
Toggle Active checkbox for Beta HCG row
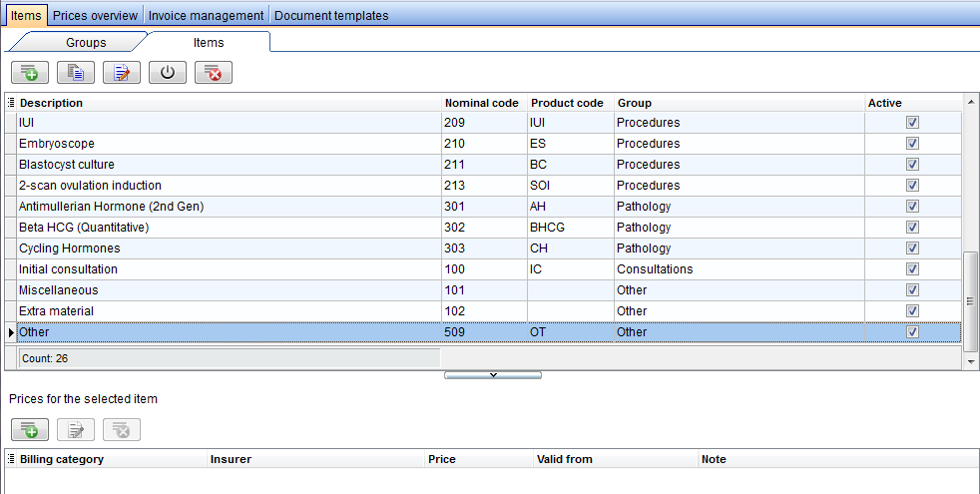pyautogui.click(x=912, y=227)
